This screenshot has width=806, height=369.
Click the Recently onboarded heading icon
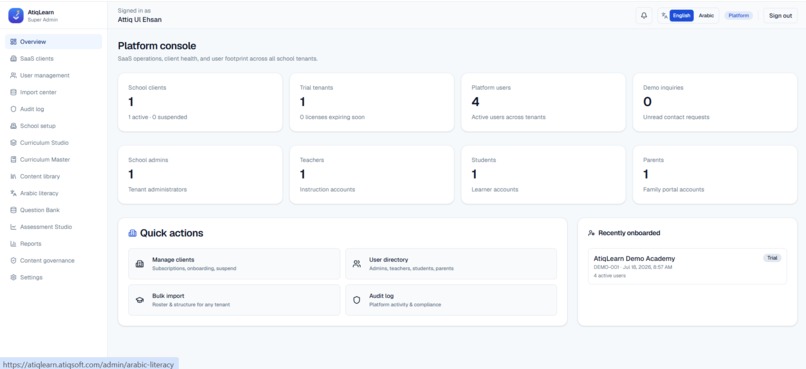click(591, 233)
